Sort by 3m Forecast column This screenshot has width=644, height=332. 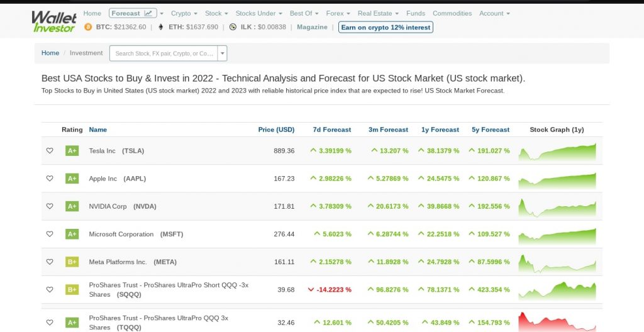point(388,130)
